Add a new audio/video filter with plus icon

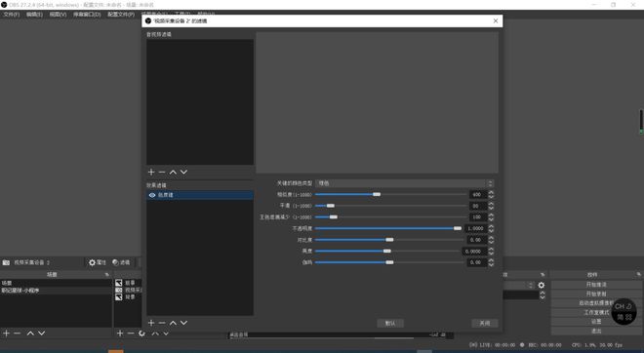coord(151,172)
